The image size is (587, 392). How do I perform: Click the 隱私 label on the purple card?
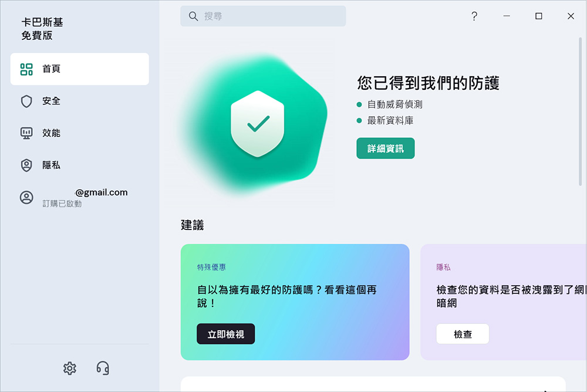point(443,268)
